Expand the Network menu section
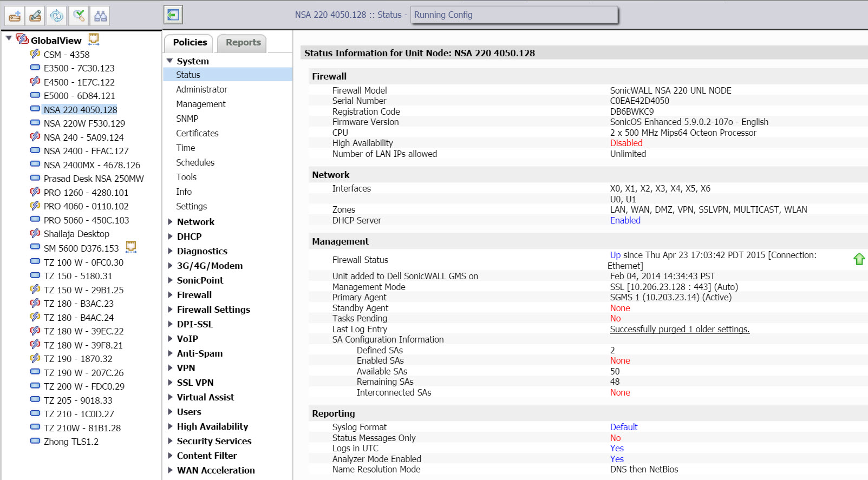Image resolution: width=868 pixels, height=480 pixels. (x=170, y=222)
